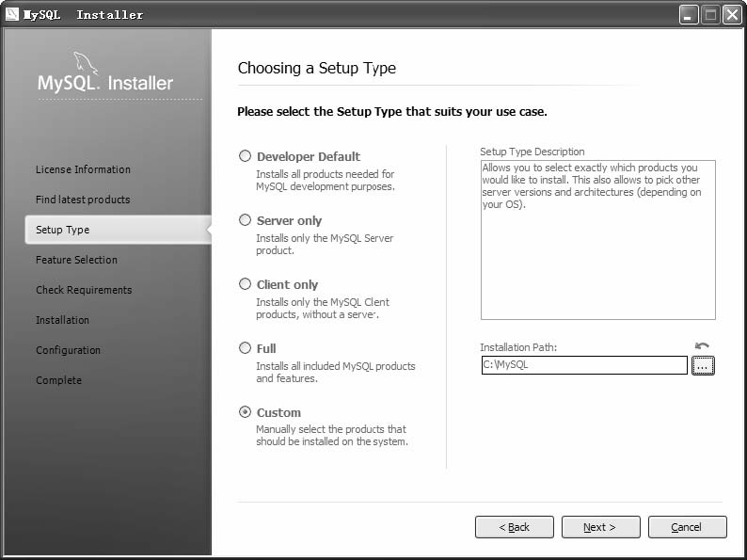
Task: Click the 'Choosing a Setup Type' heading
Action: tap(317, 68)
